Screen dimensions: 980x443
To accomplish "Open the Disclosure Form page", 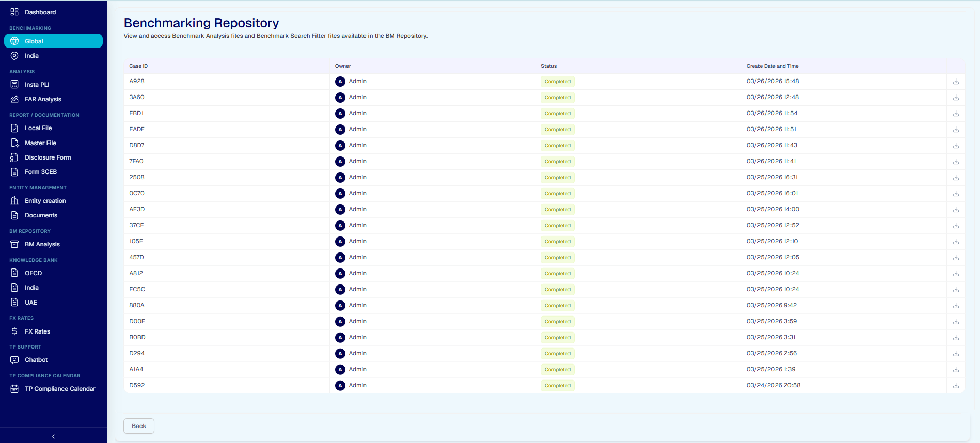I will 53,157.
